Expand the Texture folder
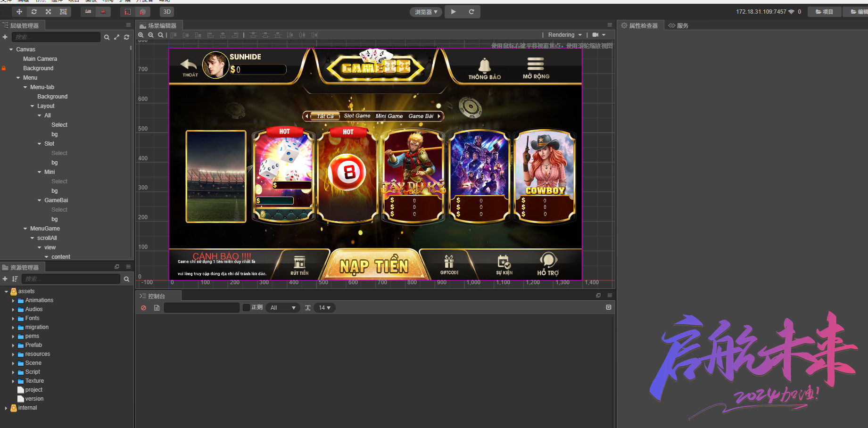Viewport: 868px width, 428px height. (x=13, y=381)
